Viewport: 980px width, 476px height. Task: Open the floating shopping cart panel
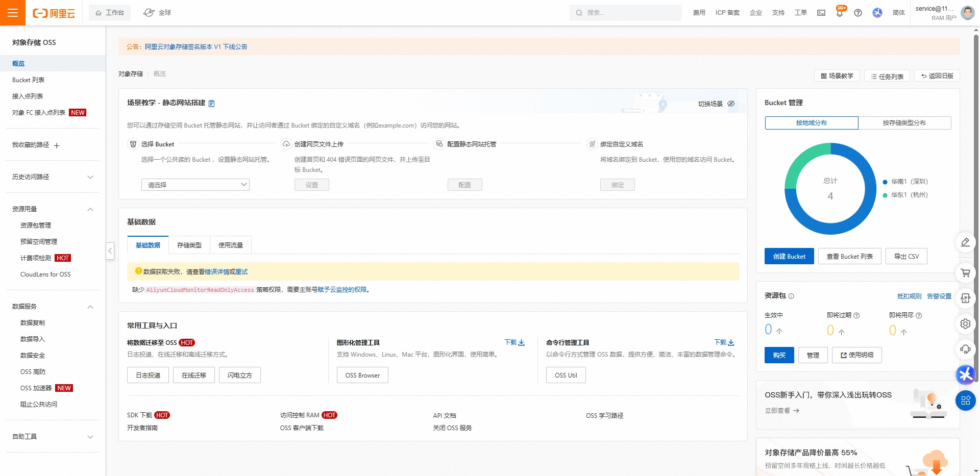[x=965, y=273]
